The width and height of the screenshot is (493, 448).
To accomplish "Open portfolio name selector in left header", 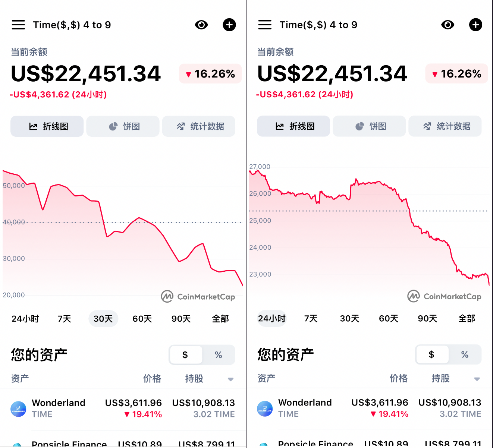I will (x=72, y=25).
